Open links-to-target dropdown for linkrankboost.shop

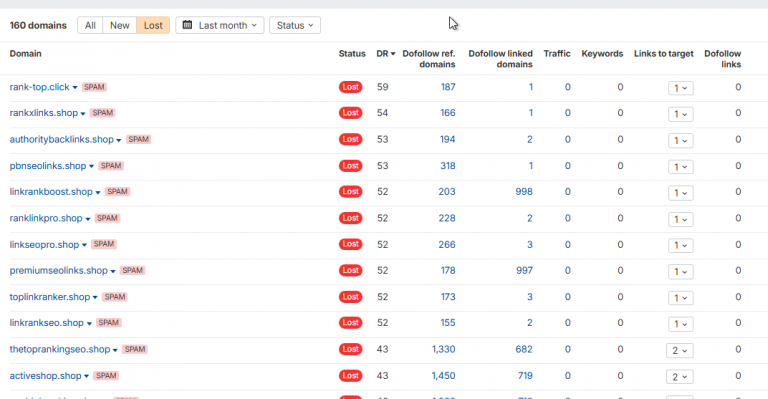click(680, 193)
